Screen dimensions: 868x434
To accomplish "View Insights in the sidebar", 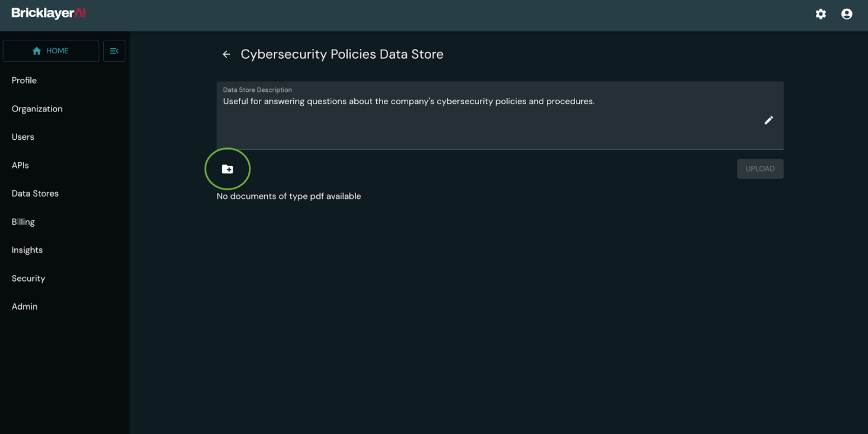I will click(27, 250).
